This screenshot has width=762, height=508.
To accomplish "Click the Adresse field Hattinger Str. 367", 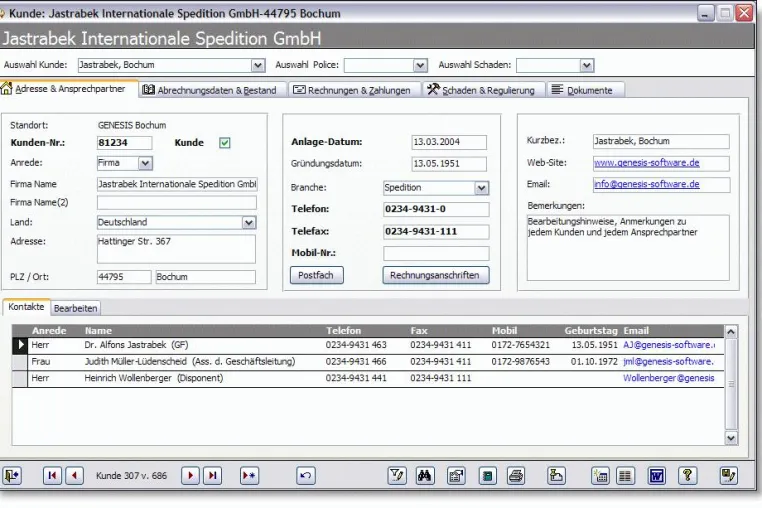I will tap(176, 249).
